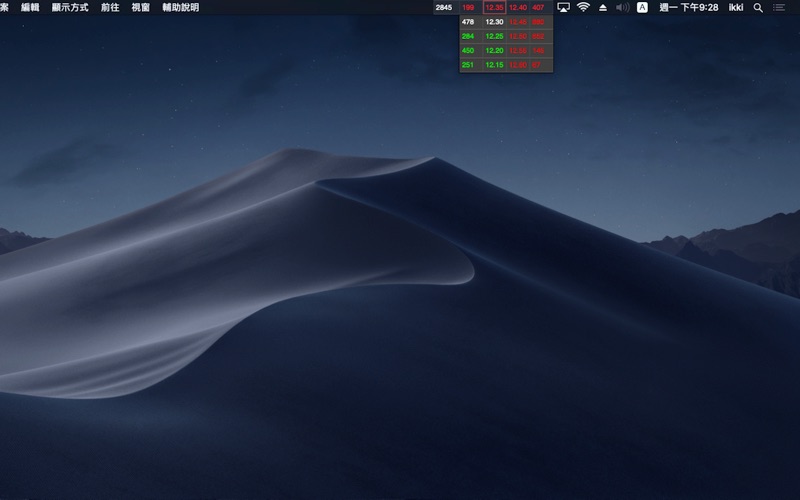Open the 顯示方式 menu
Screen dimensions: 800x500
(70, 7)
